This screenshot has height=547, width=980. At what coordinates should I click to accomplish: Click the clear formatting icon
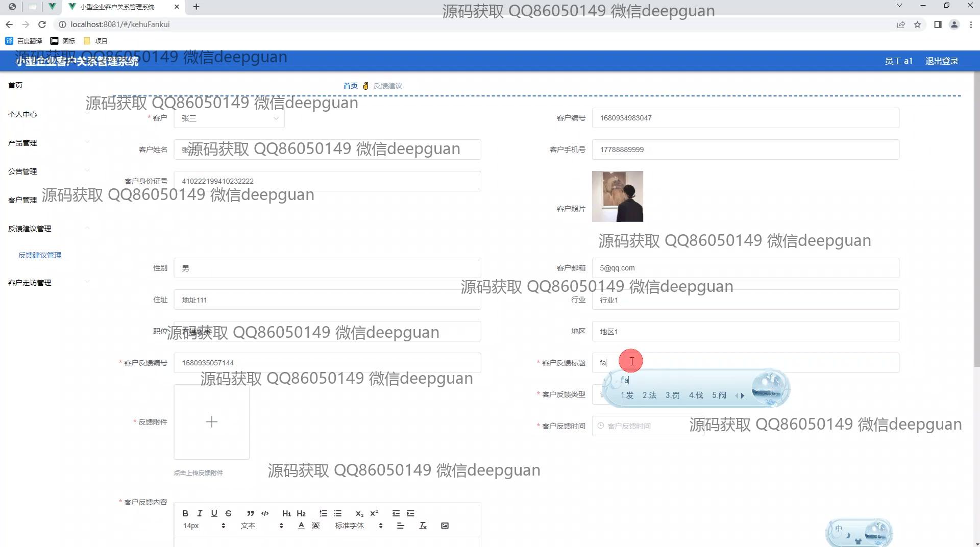pos(423,526)
